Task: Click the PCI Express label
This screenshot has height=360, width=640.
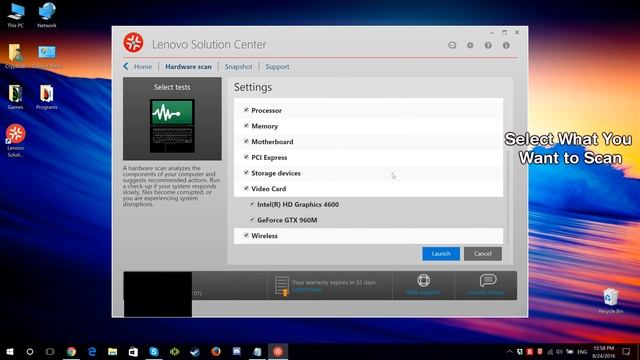Action: click(x=269, y=158)
